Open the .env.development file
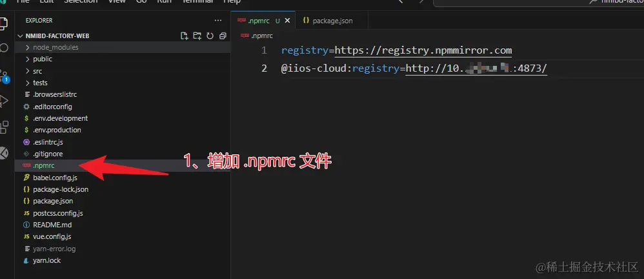 123,118
